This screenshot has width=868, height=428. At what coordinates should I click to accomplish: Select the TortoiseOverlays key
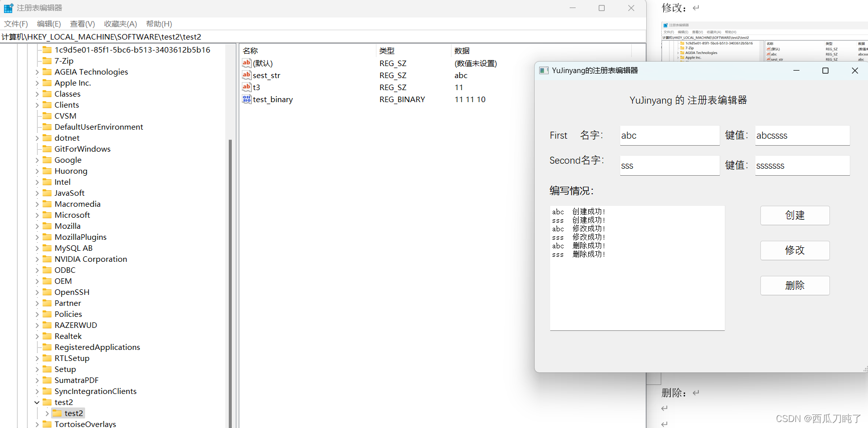pos(85,423)
